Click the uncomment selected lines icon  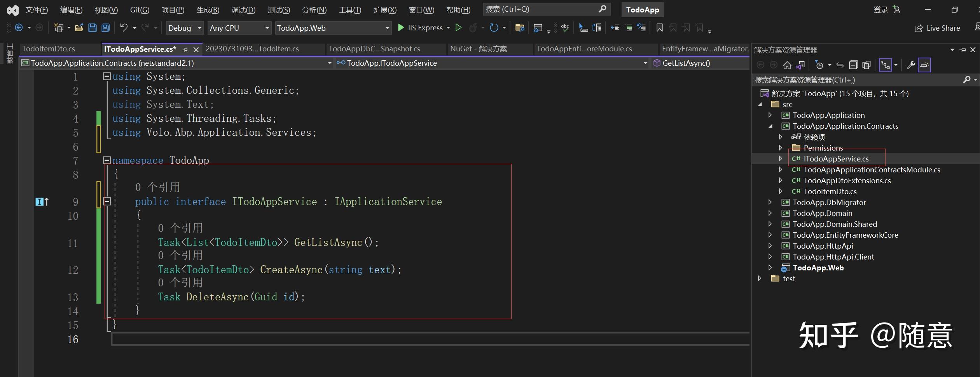click(641, 28)
